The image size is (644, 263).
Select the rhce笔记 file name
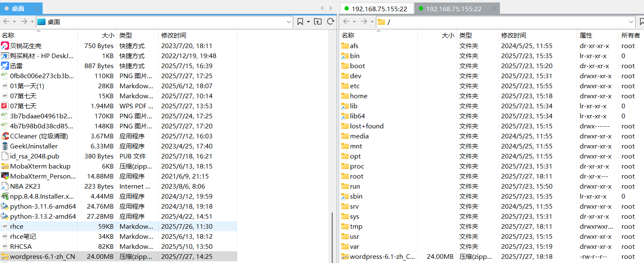click(23, 236)
